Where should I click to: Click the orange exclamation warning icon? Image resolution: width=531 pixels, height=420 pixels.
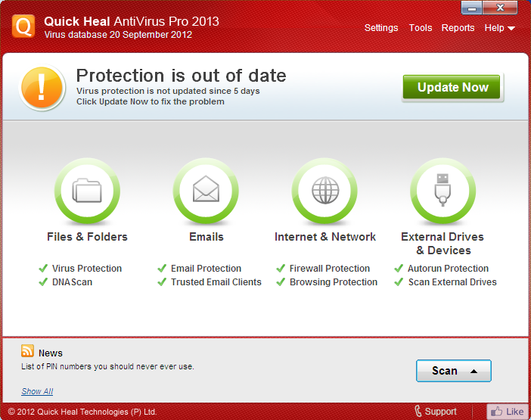[42, 87]
